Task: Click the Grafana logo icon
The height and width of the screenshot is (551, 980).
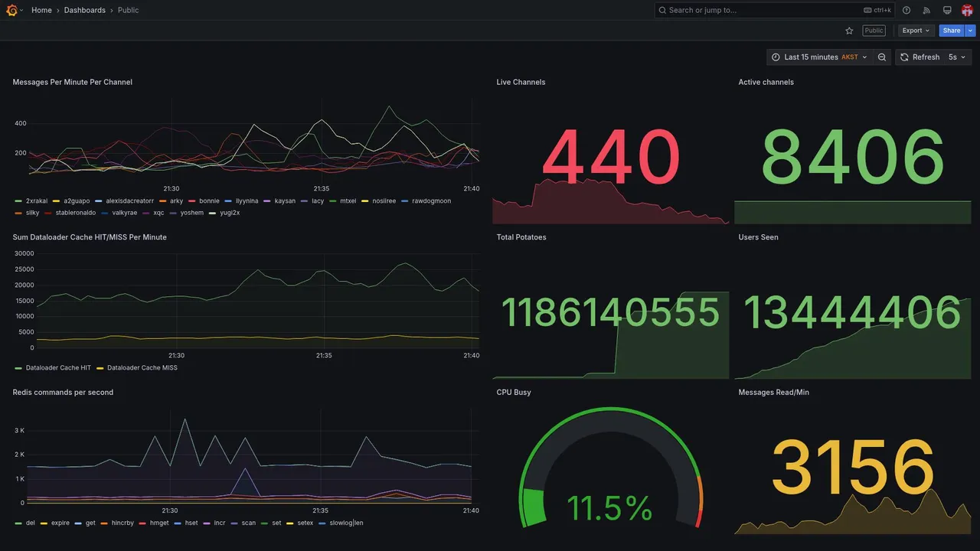Action: click(x=11, y=10)
